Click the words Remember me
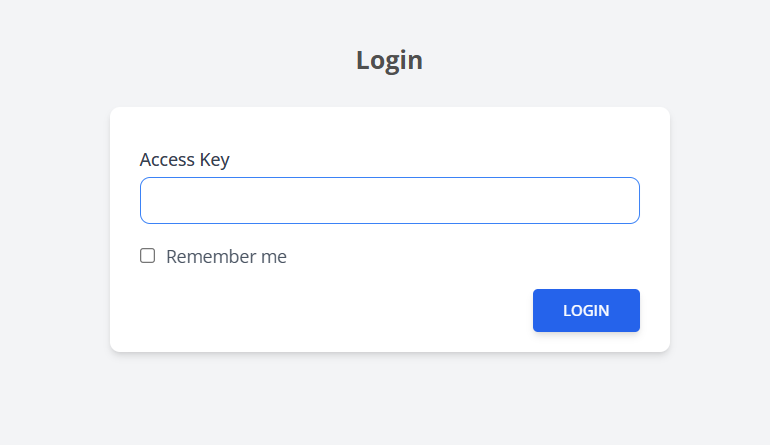 (226, 257)
